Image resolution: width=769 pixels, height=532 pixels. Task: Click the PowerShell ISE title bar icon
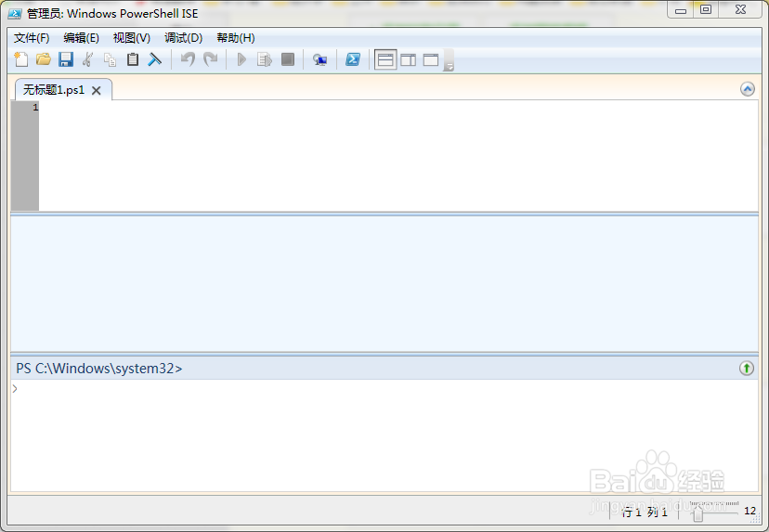click(14, 13)
